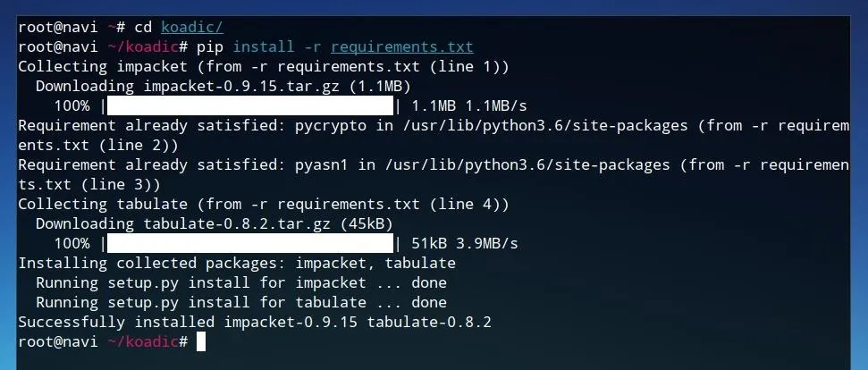Viewport: 868px width, 370px height.
Task: Click the word pip in command line
Action: [x=210, y=47]
